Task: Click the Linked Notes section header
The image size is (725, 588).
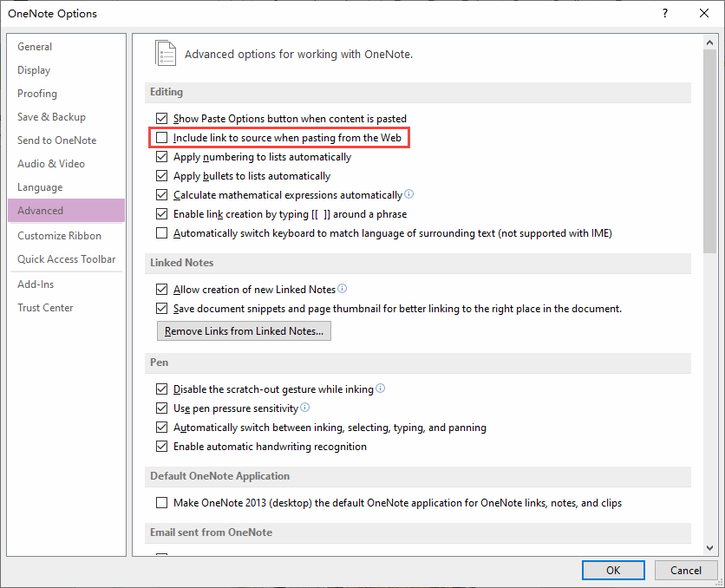Action: point(417,263)
